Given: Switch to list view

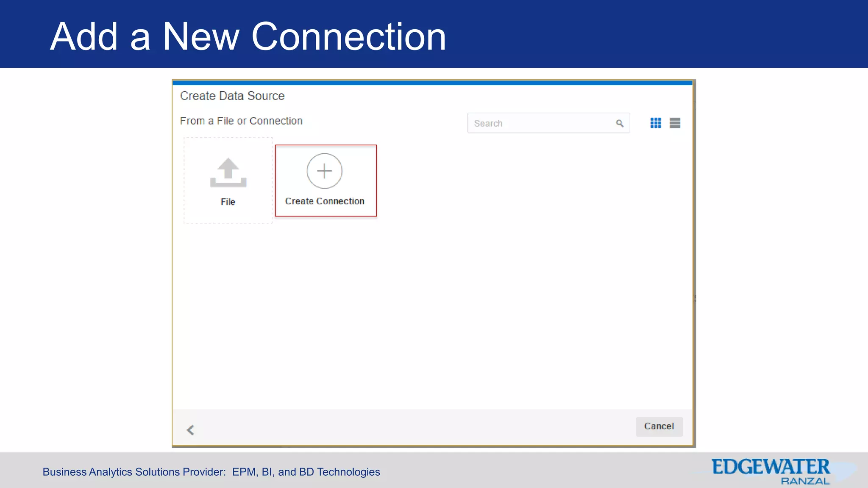Looking at the screenshot, I should click(675, 123).
